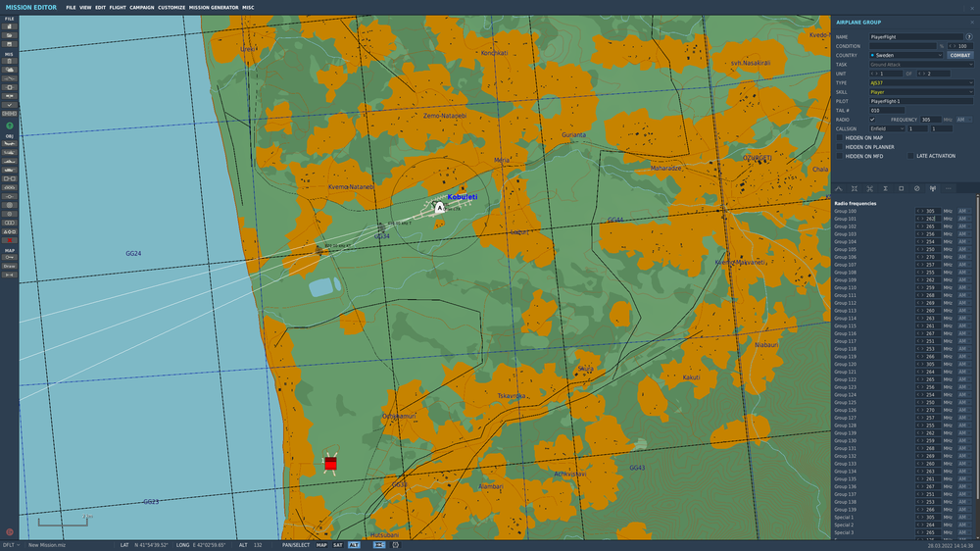Viewport: 980px width, 551px height.
Task: Click the question mark help icon by NAME
Action: click(969, 37)
